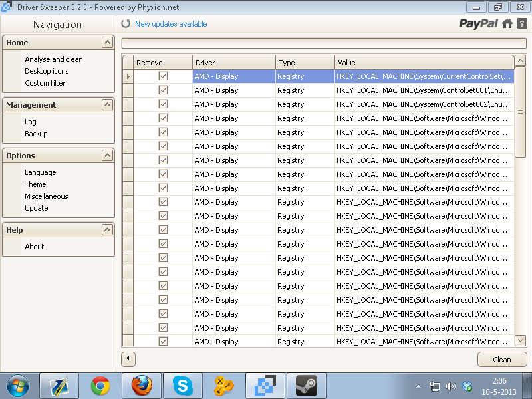Open the Backup page

(36, 134)
